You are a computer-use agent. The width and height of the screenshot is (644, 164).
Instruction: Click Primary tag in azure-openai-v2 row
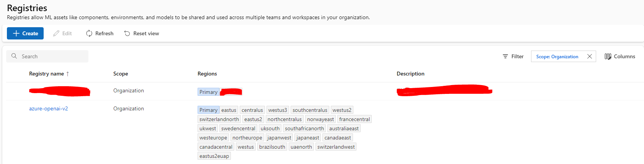click(x=208, y=110)
